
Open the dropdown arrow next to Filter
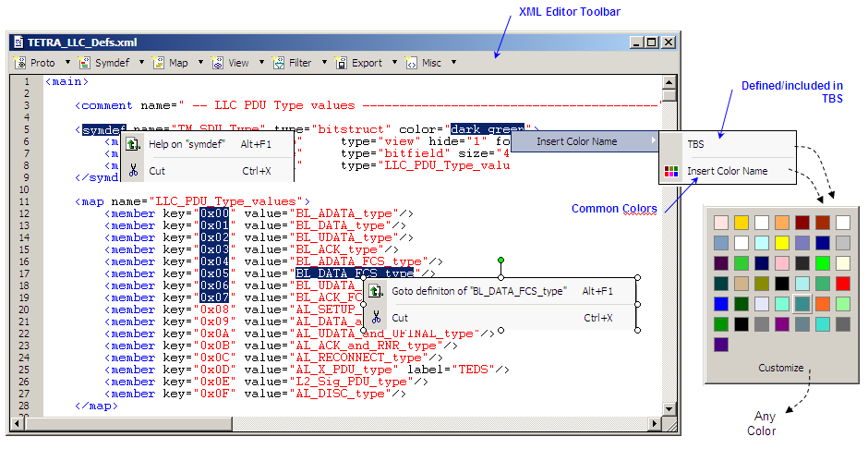(x=324, y=63)
